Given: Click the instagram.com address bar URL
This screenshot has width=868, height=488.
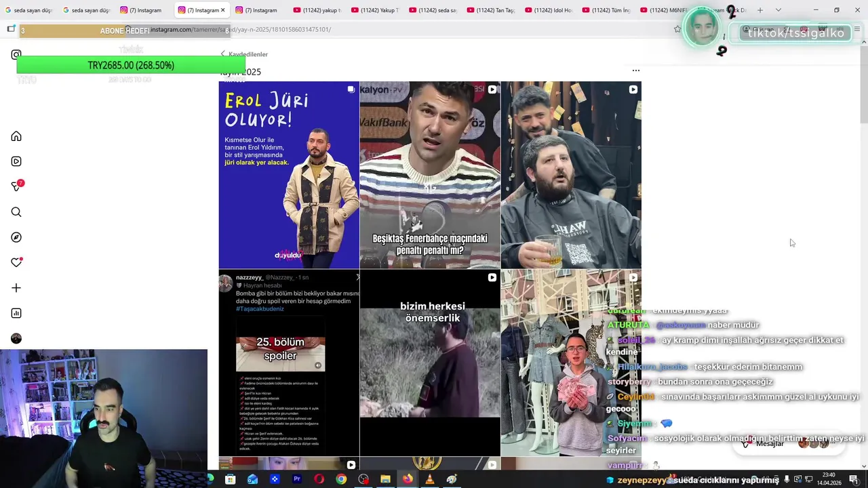Looking at the screenshot, I should coord(240,29).
